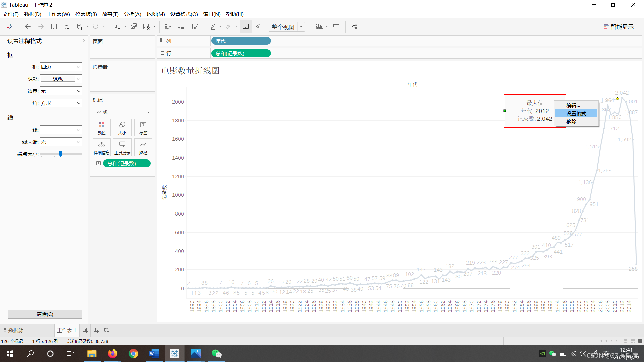Click the sort descending toolbar icon
This screenshot has width=644, height=362.
click(x=194, y=27)
